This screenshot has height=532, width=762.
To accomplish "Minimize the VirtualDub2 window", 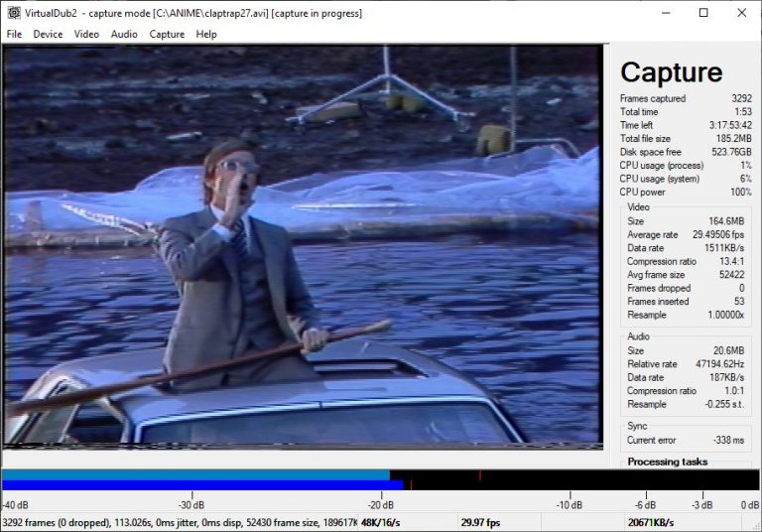I will click(666, 13).
